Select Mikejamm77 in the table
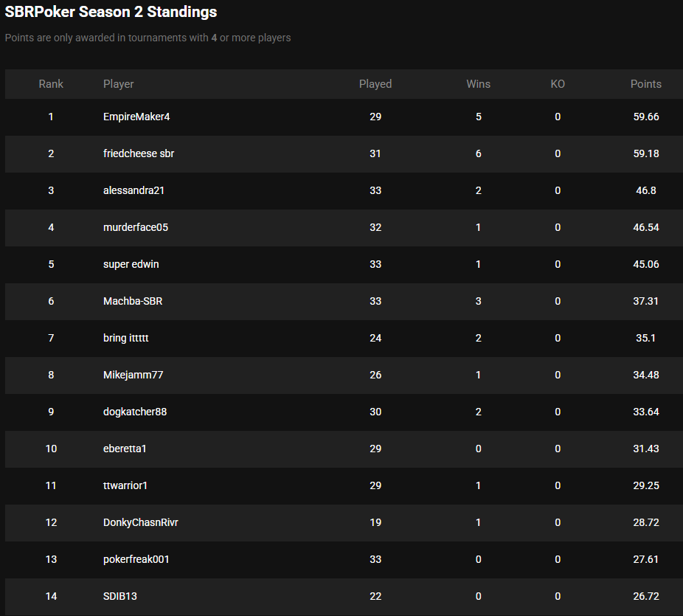This screenshot has height=616, width=683. point(133,375)
